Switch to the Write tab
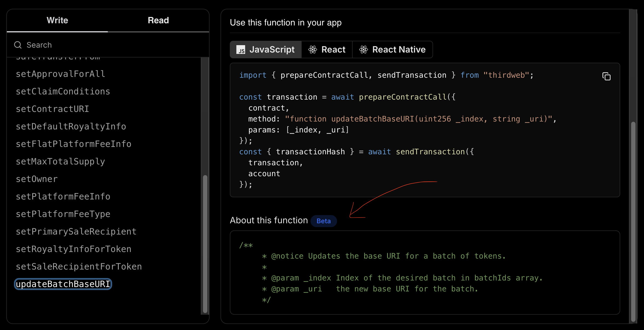Viewport: 644px width, 330px height. (57, 21)
